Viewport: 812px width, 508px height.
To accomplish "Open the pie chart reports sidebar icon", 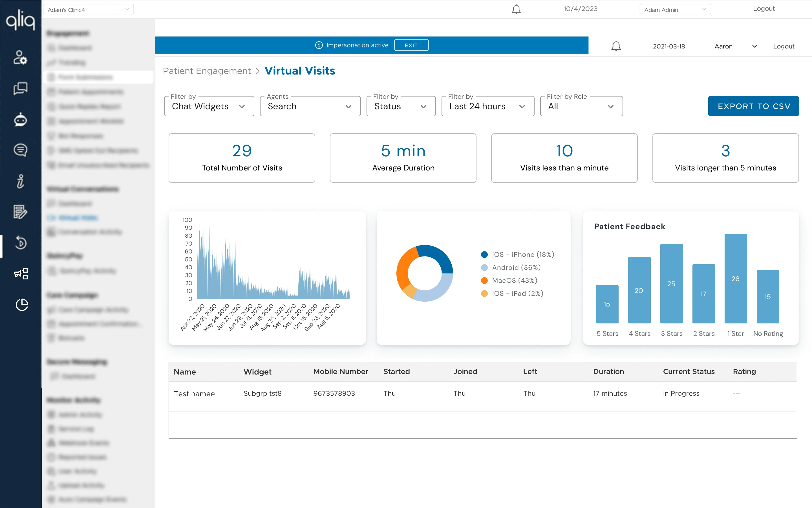I will [x=22, y=305].
